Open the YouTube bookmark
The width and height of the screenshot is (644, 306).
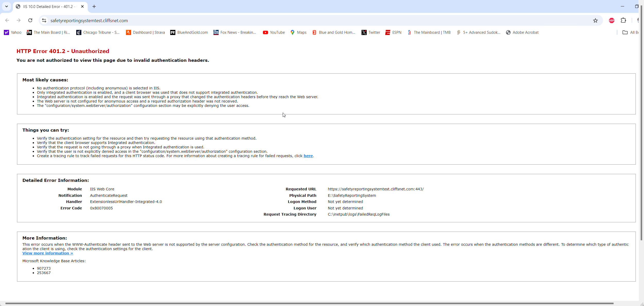[x=274, y=32]
